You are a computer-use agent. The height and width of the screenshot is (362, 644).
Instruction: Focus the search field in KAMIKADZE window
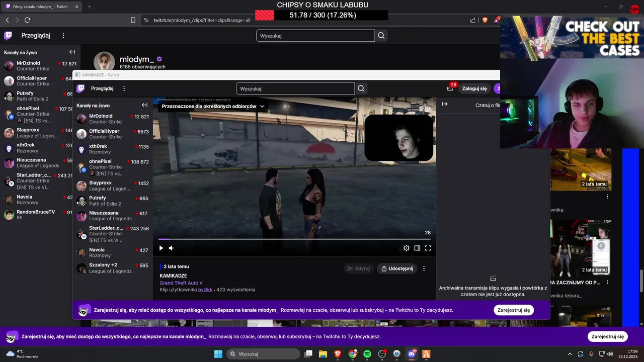pos(295,88)
